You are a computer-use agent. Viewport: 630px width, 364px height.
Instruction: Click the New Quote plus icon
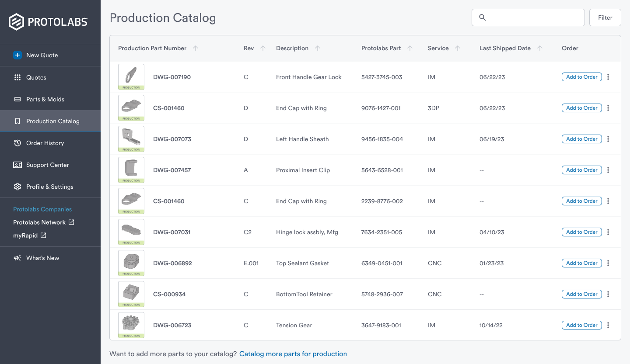click(x=17, y=55)
